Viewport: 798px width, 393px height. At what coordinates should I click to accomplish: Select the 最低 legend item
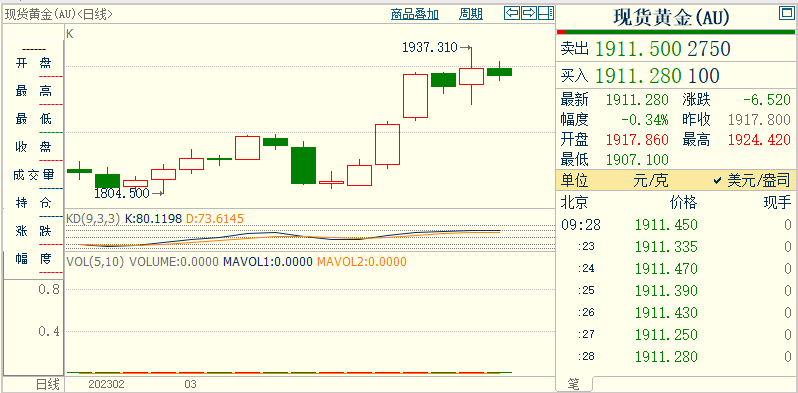pos(34,120)
